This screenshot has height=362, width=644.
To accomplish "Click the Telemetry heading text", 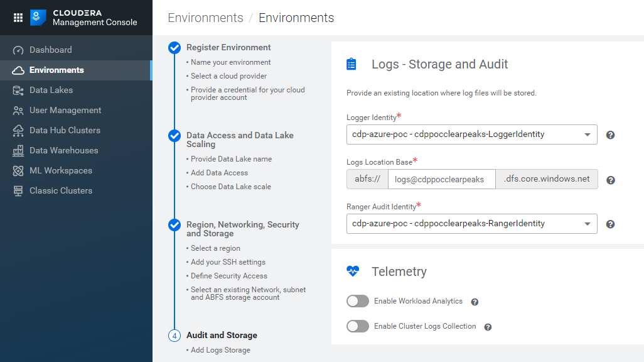I will coord(399,271).
